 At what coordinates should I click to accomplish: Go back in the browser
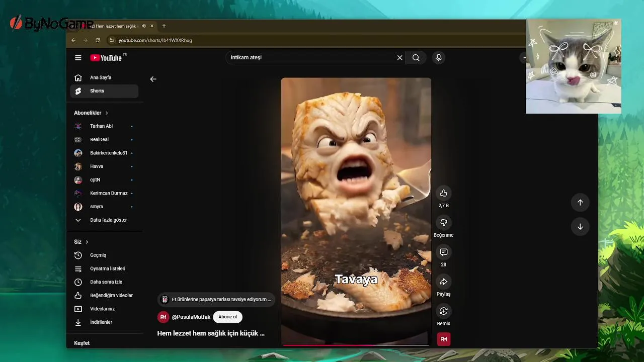73,40
